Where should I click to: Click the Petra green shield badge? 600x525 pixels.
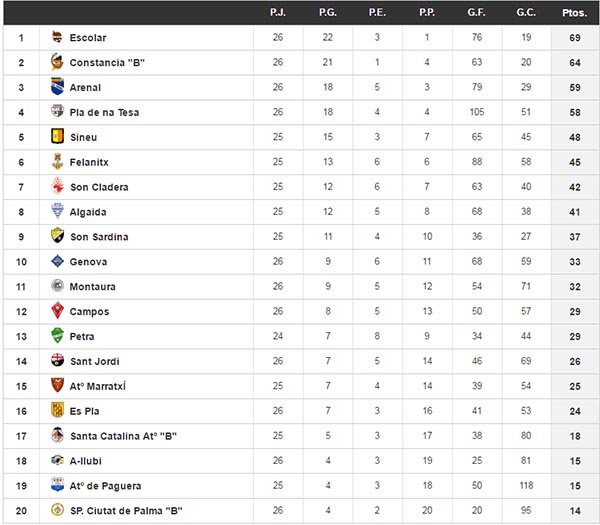pos(57,336)
